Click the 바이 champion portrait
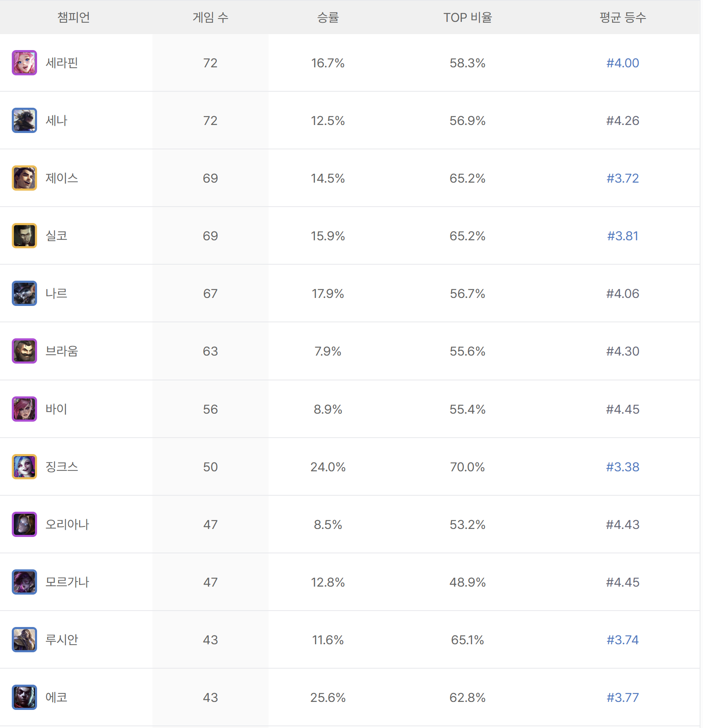This screenshot has width=703, height=728. [x=24, y=409]
